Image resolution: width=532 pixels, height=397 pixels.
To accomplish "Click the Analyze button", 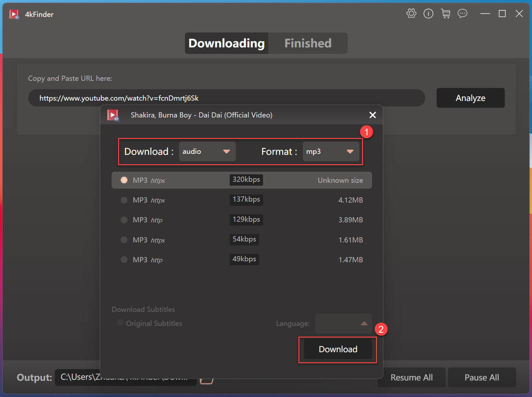I will [470, 98].
